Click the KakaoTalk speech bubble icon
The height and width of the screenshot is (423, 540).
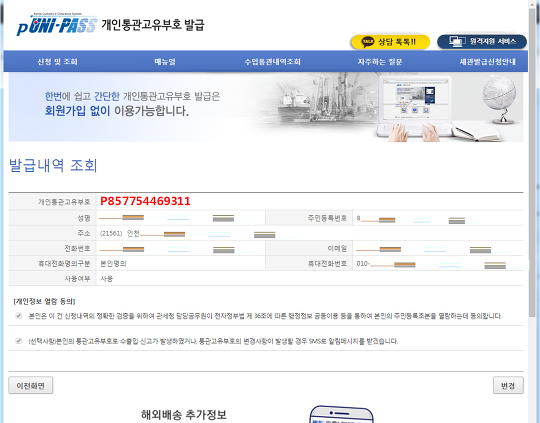pyautogui.click(x=368, y=42)
